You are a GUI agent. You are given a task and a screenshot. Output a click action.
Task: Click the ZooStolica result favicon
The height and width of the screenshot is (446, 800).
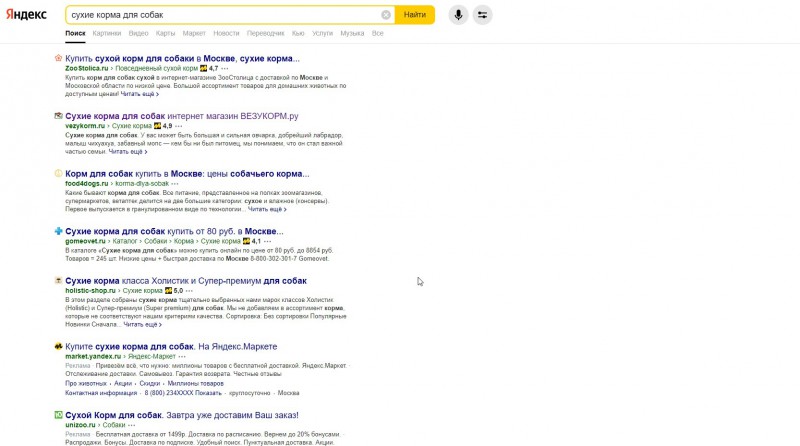58,58
